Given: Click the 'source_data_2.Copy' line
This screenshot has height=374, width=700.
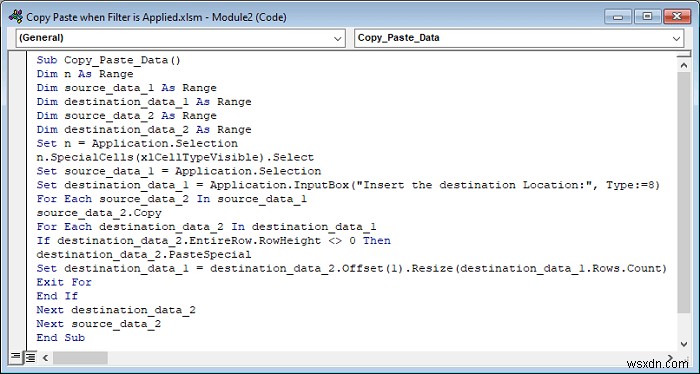Looking at the screenshot, I should click(x=99, y=212).
